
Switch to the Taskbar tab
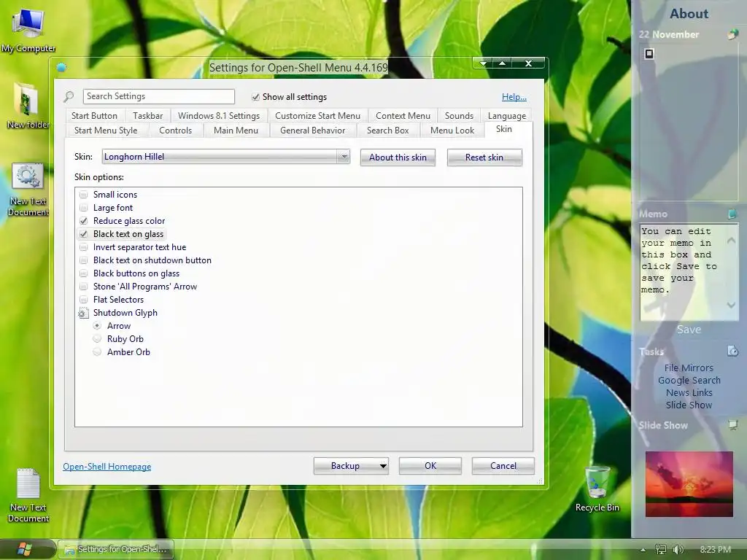tap(147, 116)
